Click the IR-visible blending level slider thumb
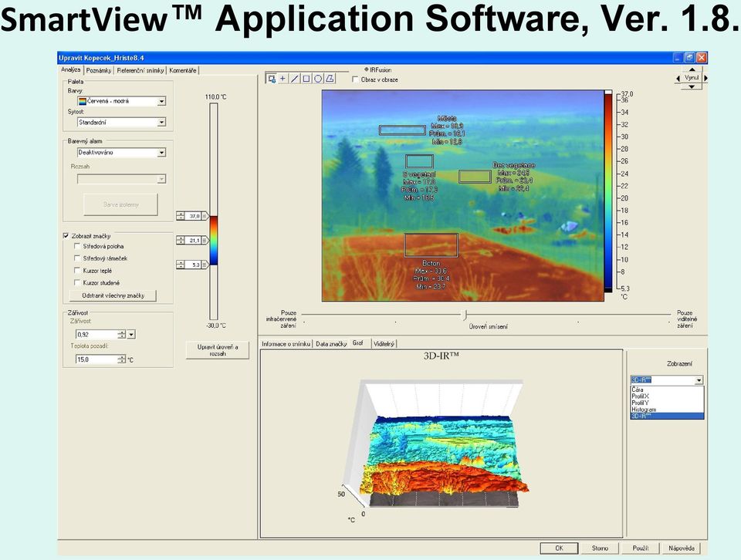Screen dimensions: 741x560 click(x=465, y=315)
